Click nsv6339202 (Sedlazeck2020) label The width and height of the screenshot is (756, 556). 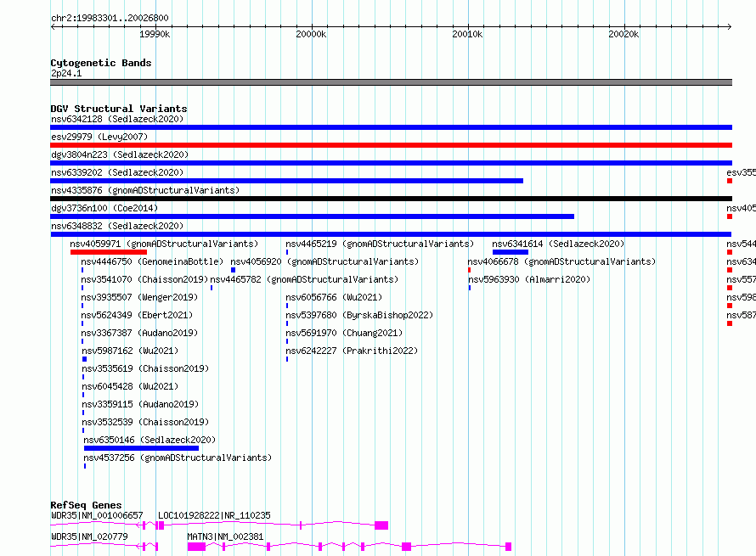tap(117, 172)
